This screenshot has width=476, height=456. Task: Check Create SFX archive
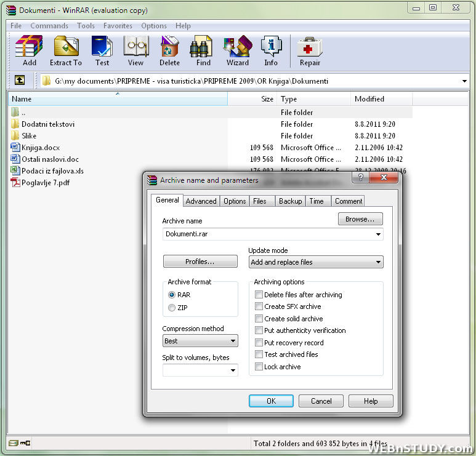pyautogui.click(x=259, y=306)
